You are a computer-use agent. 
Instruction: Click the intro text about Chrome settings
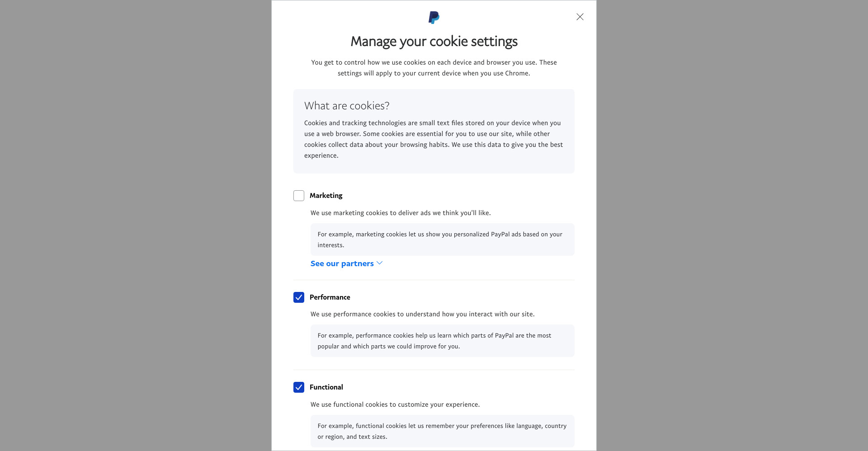point(434,68)
